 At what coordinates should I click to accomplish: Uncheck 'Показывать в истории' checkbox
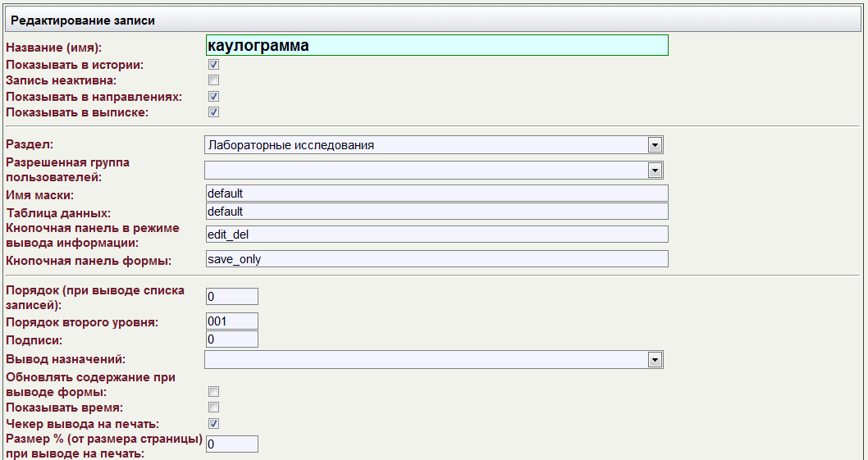[213, 64]
